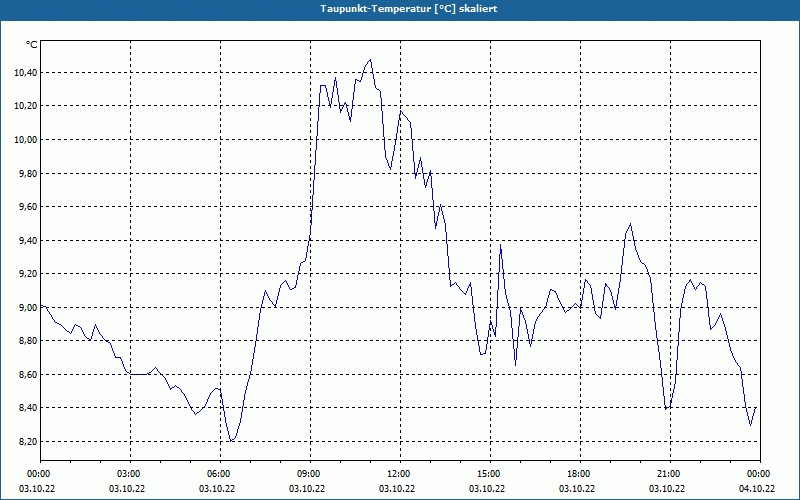Select the 9,00 y-axis label

28,307
